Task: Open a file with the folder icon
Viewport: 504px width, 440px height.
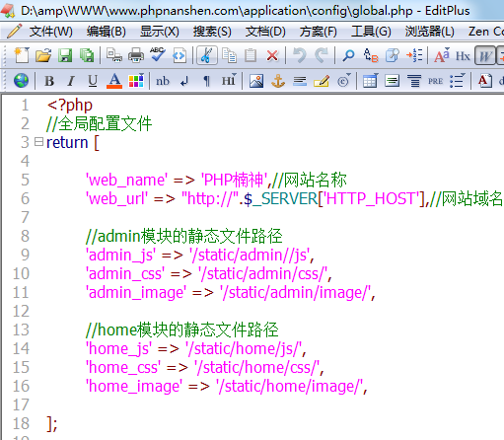Action: pyautogui.click(x=43, y=55)
